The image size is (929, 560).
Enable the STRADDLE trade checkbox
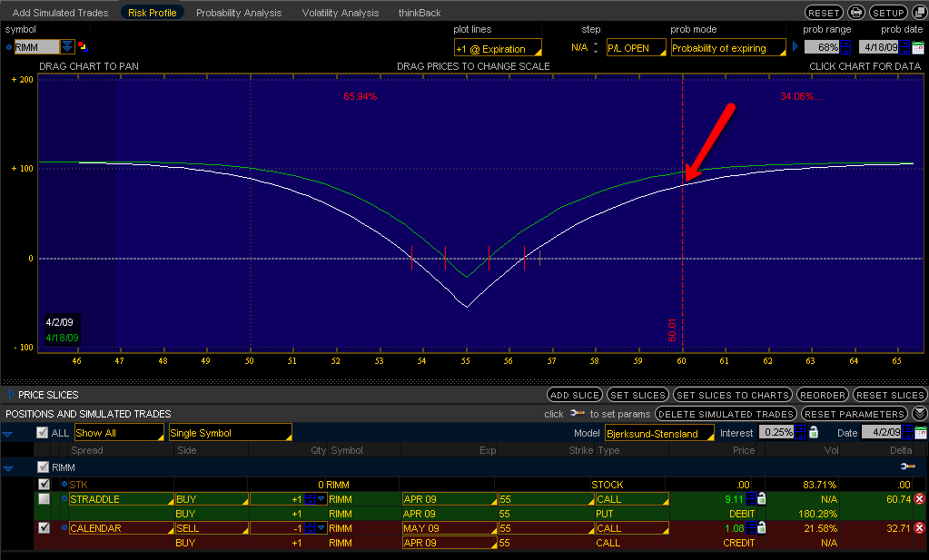[x=44, y=499]
